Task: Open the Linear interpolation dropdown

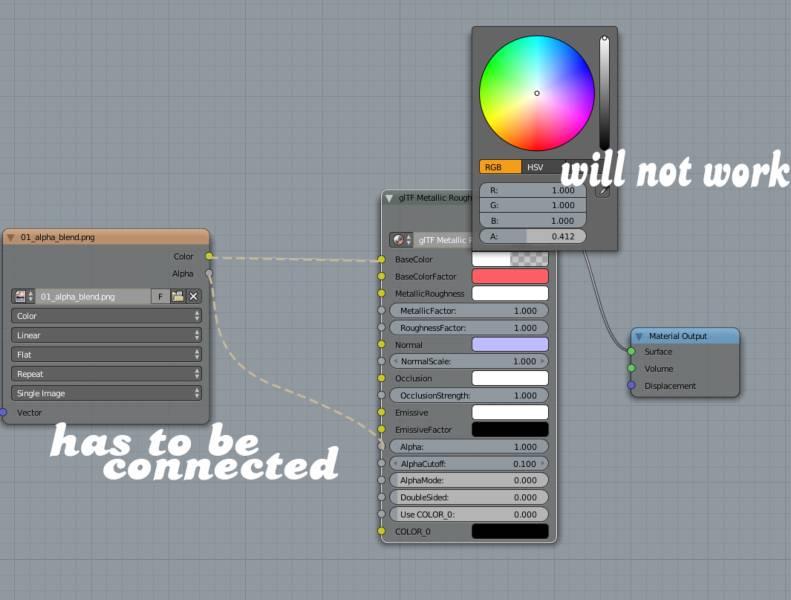Action: click(106, 335)
